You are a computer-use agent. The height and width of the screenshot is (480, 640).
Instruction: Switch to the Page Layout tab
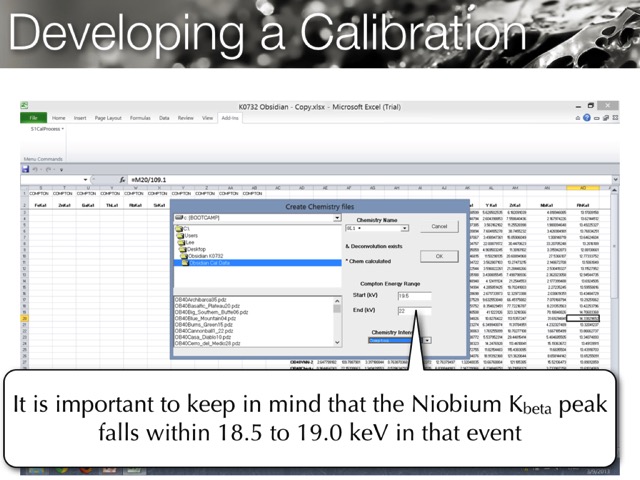tap(108, 117)
